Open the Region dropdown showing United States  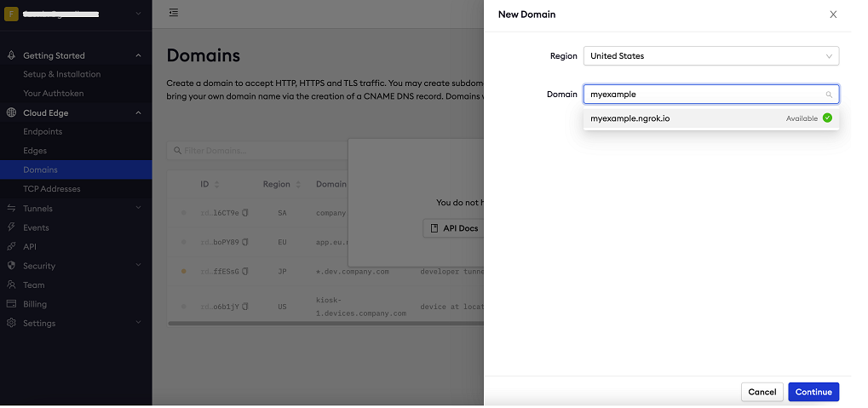710,56
